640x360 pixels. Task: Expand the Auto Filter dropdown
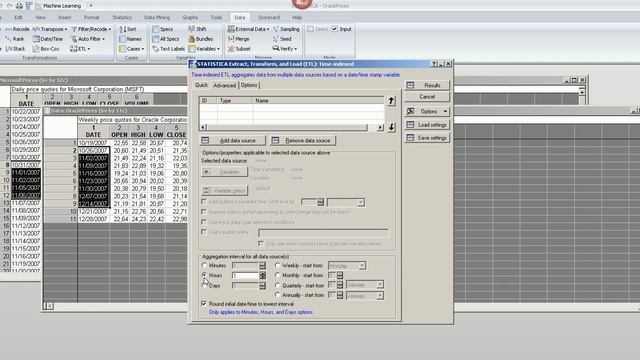[x=103, y=39]
